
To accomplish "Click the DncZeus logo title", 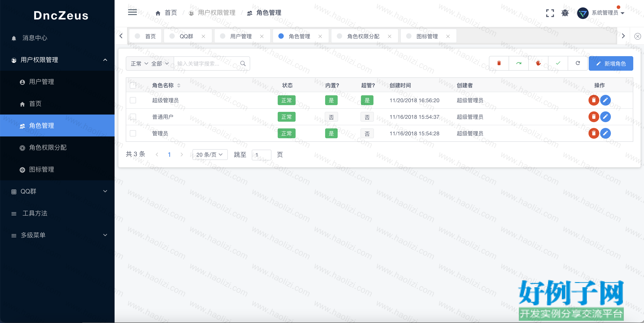I will [x=61, y=15].
